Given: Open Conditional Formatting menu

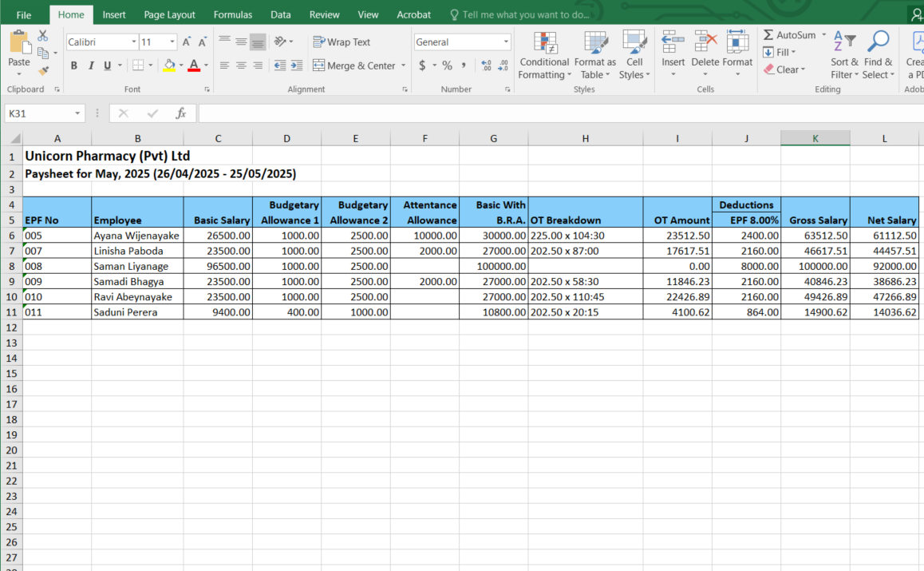Looking at the screenshot, I should 544,56.
